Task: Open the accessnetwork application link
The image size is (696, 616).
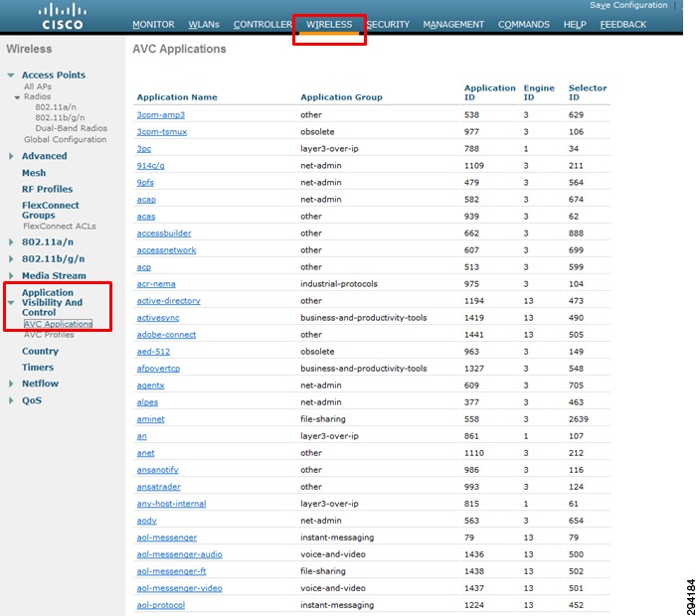Action: (x=166, y=250)
